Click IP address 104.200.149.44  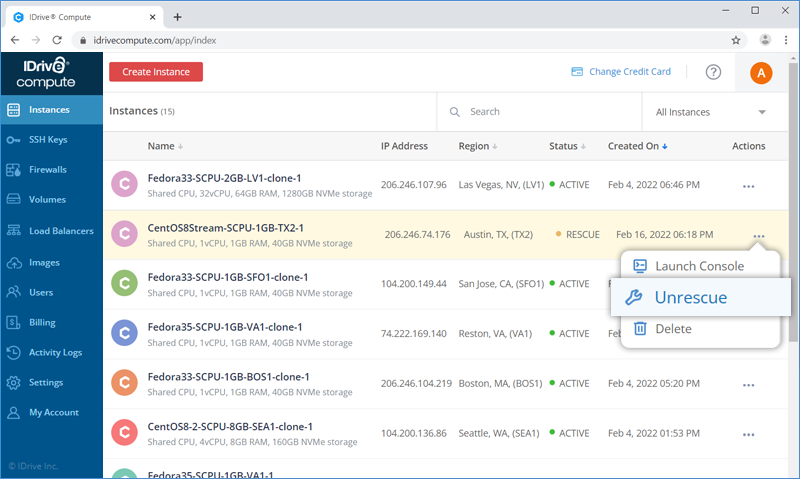click(414, 284)
